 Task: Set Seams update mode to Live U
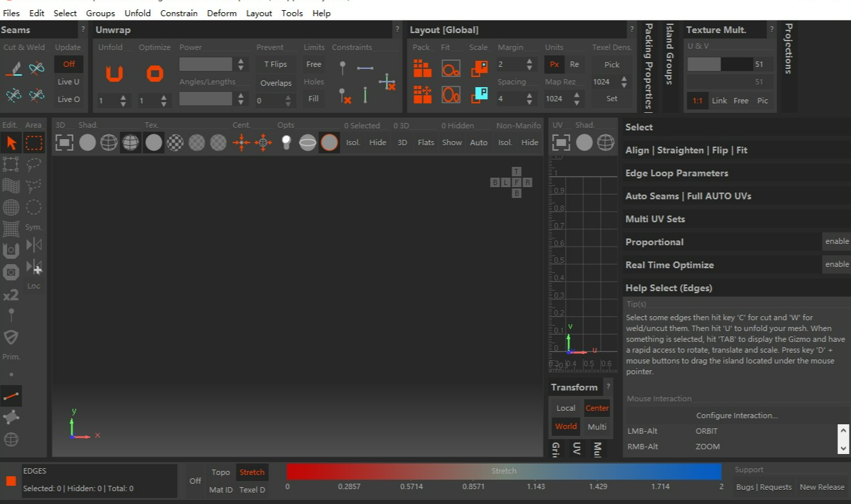tap(68, 82)
